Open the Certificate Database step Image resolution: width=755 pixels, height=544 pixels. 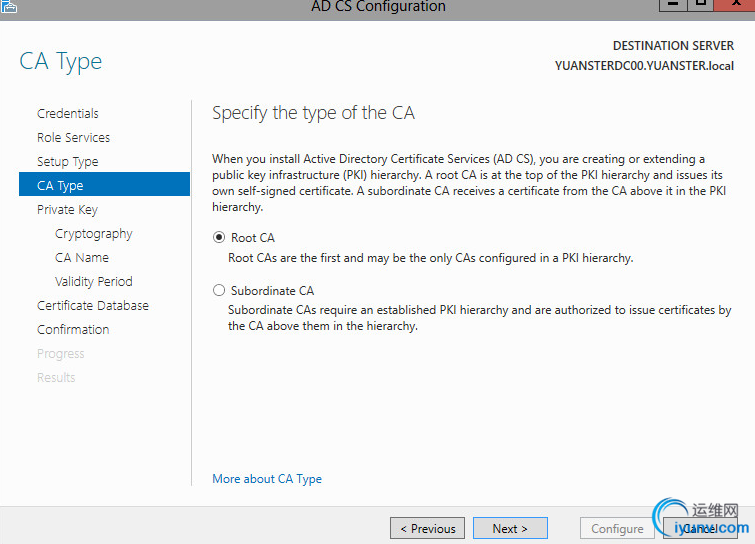(x=92, y=306)
